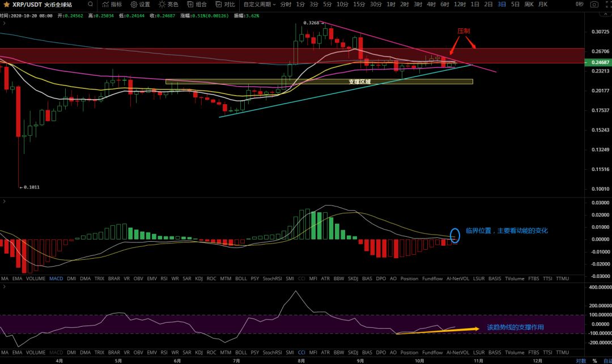Switch to the 12时 interval
The width and height of the screenshot is (612, 364).
tap(460, 5)
